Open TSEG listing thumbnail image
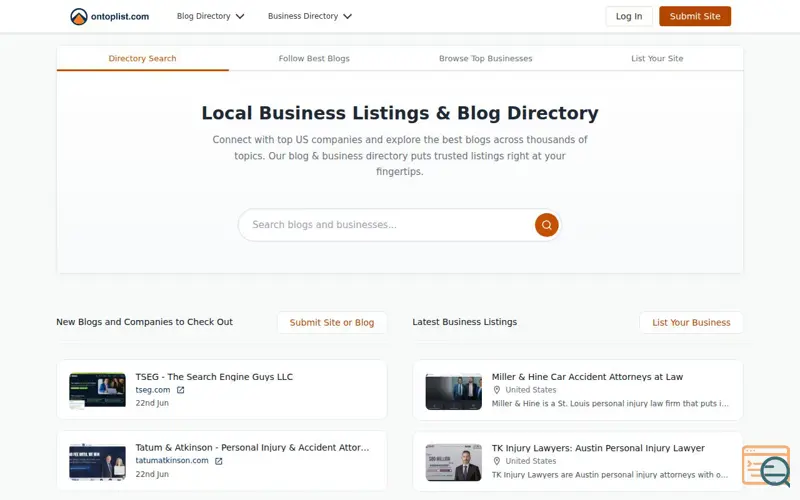 (97, 390)
